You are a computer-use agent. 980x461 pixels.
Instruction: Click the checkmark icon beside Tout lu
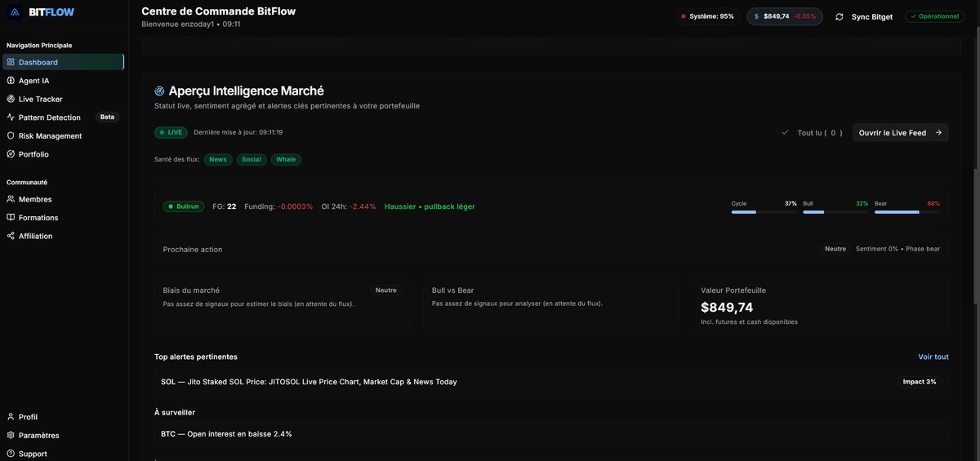click(785, 132)
